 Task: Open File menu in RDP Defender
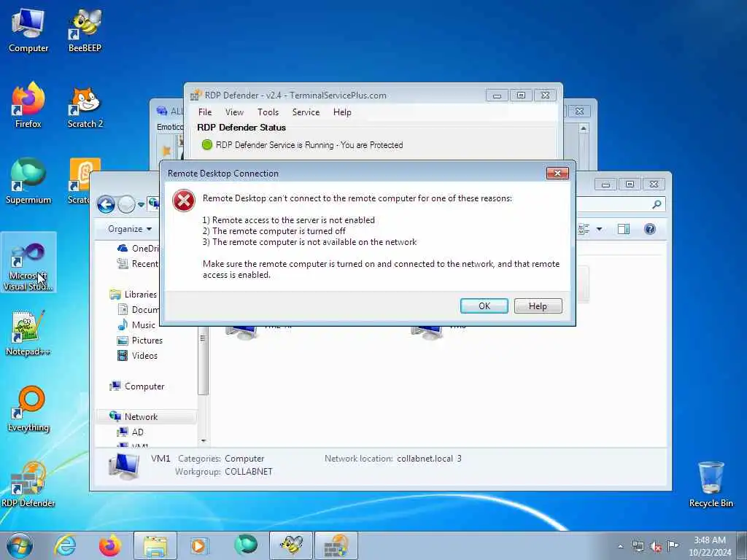[205, 112]
